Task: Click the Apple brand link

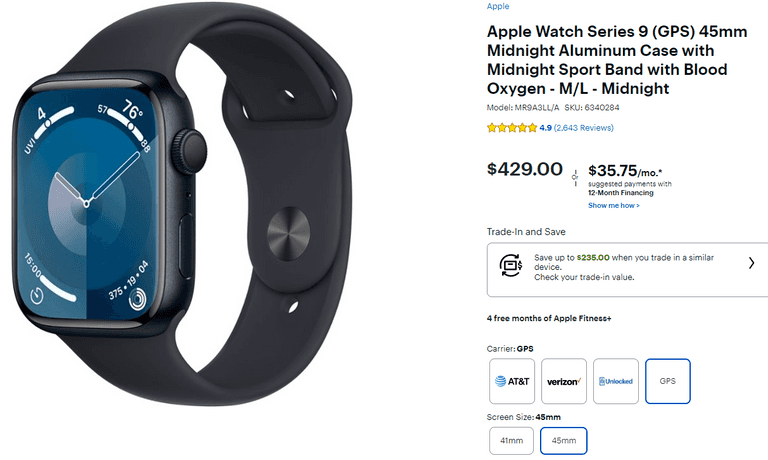Action: (x=498, y=6)
